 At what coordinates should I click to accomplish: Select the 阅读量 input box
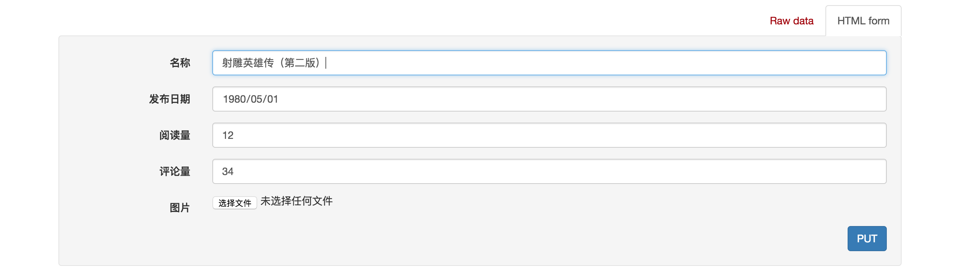tap(549, 135)
